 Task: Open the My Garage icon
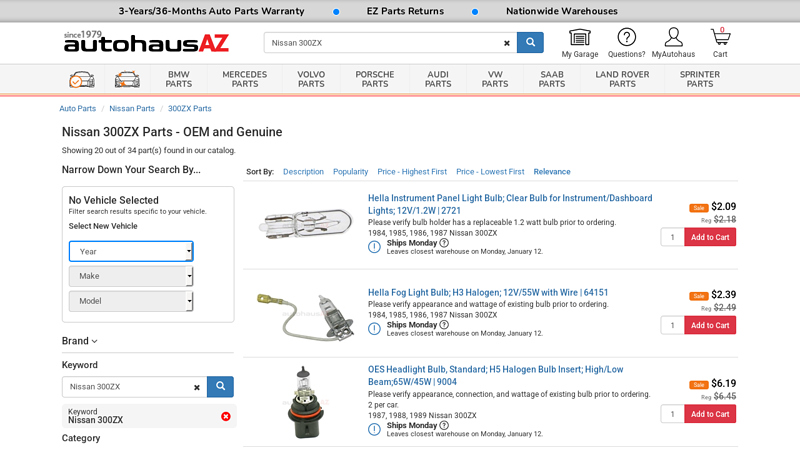pyautogui.click(x=580, y=43)
